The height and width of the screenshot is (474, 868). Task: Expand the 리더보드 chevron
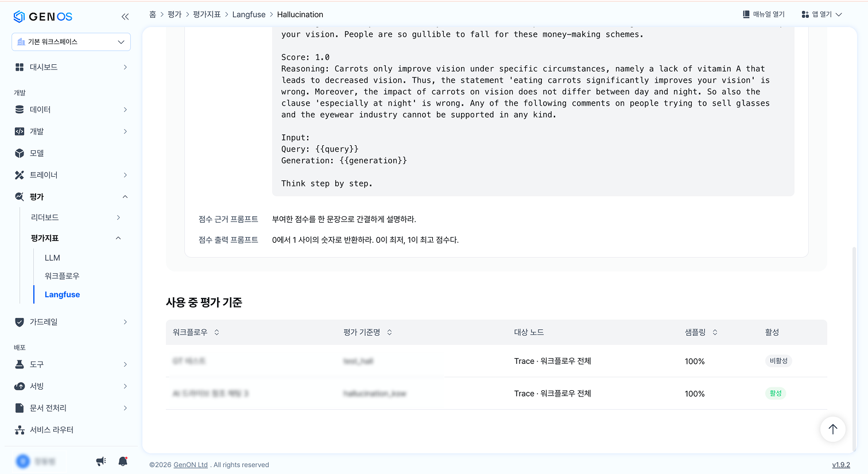pos(118,217)
